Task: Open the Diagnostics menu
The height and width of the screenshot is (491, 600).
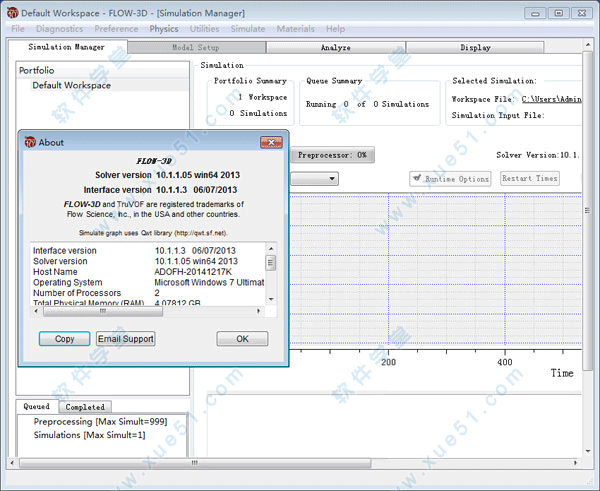Action: (59, 29)
